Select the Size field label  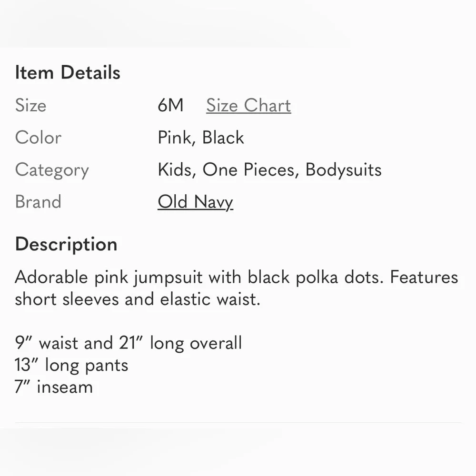pos(30,105)
